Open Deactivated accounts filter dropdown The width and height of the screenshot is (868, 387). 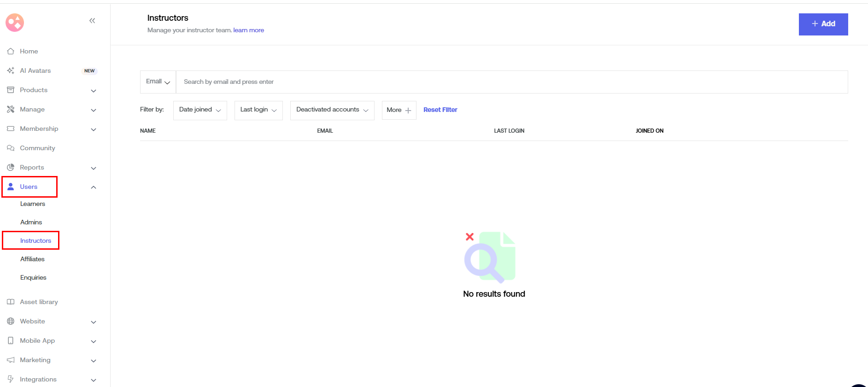click(332, 110)
